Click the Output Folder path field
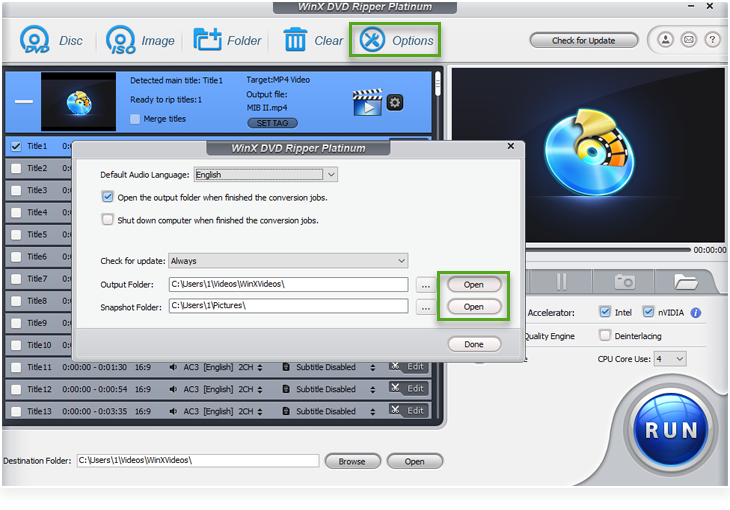This screenshot has width=730, height=510. [289, 284]
